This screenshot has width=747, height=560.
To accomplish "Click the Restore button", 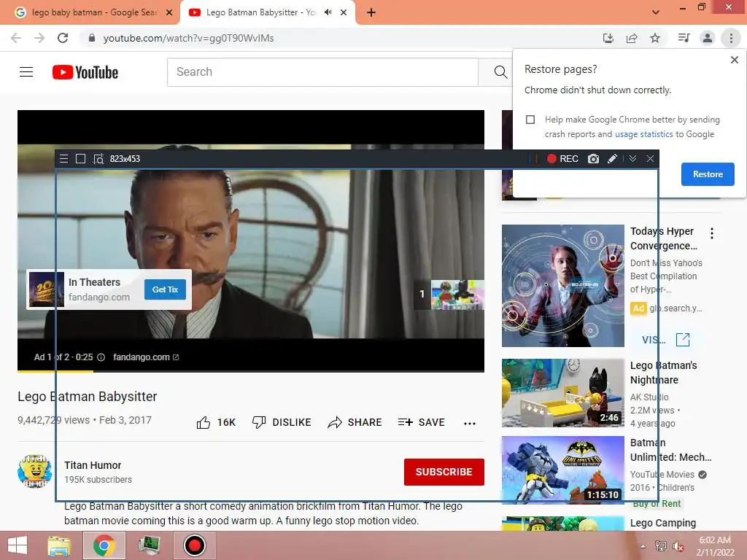I will [x=708, y=174].
